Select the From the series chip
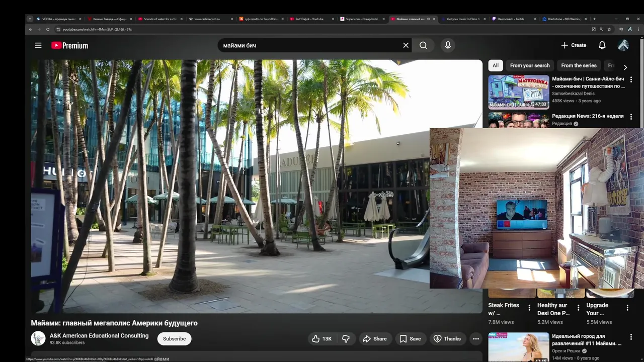This screenshot has height=362, width=644. click(579, 65)
